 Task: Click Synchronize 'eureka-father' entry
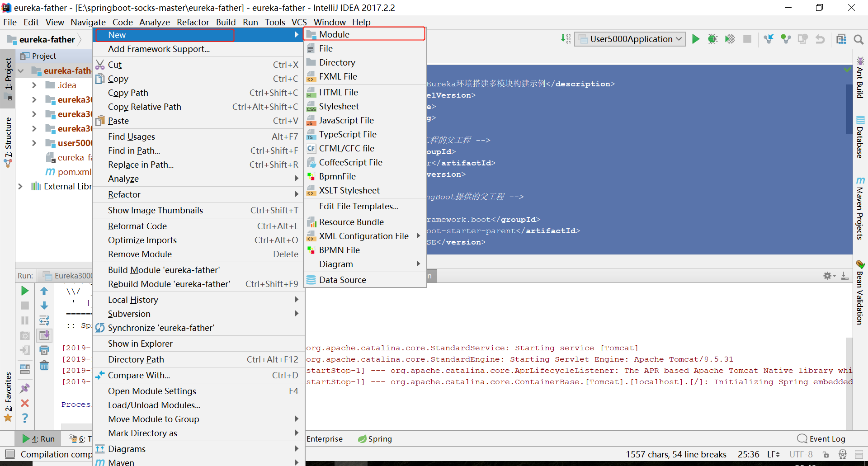(x=199, y=328)
